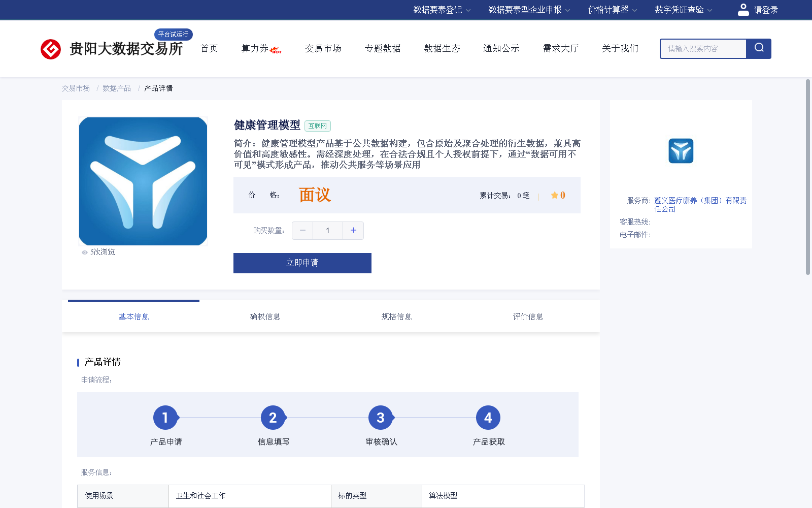Click the search magnifier button

[x=759, y=49]
